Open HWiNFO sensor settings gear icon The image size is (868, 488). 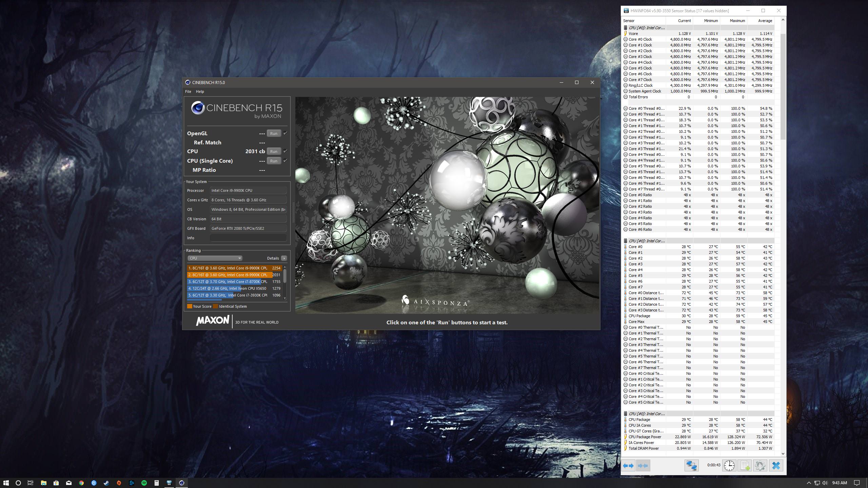coord(760,466)
